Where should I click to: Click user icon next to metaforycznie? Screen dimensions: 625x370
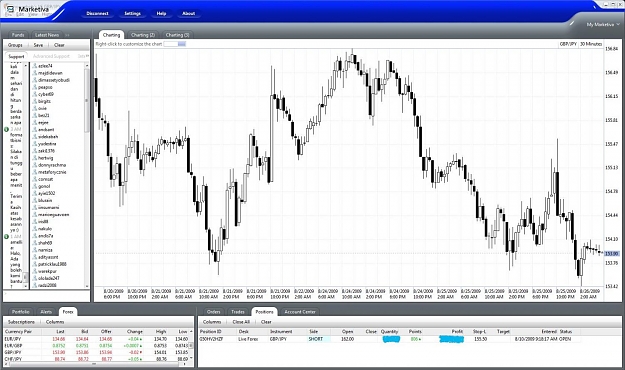click(x=35, y=172)
